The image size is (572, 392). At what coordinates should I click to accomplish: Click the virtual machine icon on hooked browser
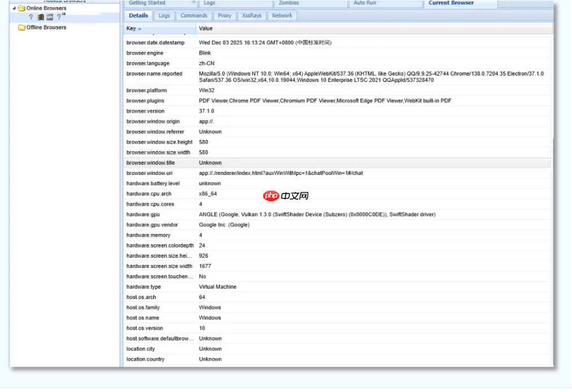point(50,17)
